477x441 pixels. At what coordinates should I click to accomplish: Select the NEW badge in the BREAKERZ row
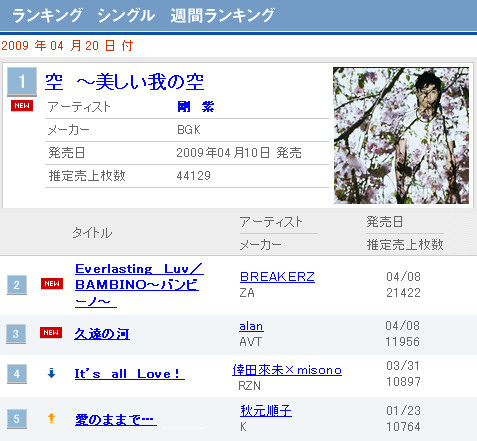pos(52,284)
